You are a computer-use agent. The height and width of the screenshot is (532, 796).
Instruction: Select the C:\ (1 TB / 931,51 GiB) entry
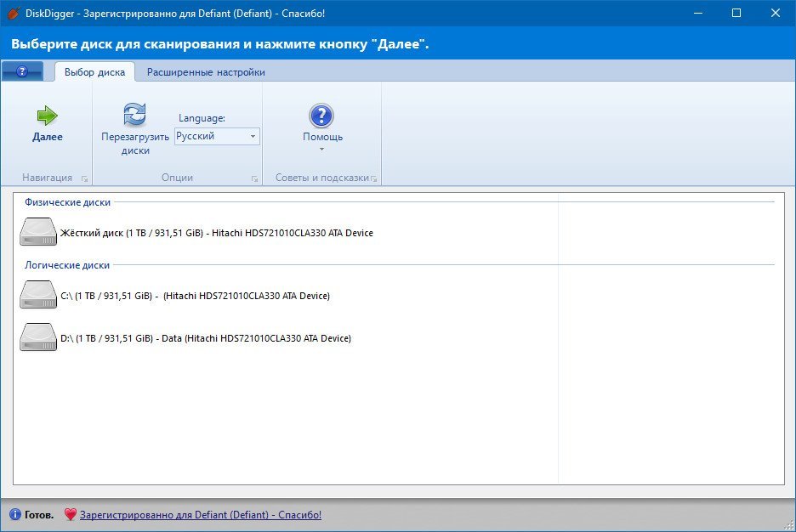(x=195, y=296)
